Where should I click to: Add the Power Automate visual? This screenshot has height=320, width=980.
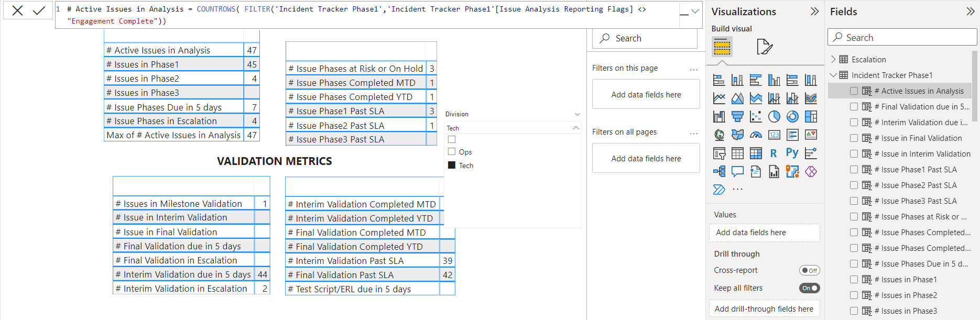pos(719,190)
